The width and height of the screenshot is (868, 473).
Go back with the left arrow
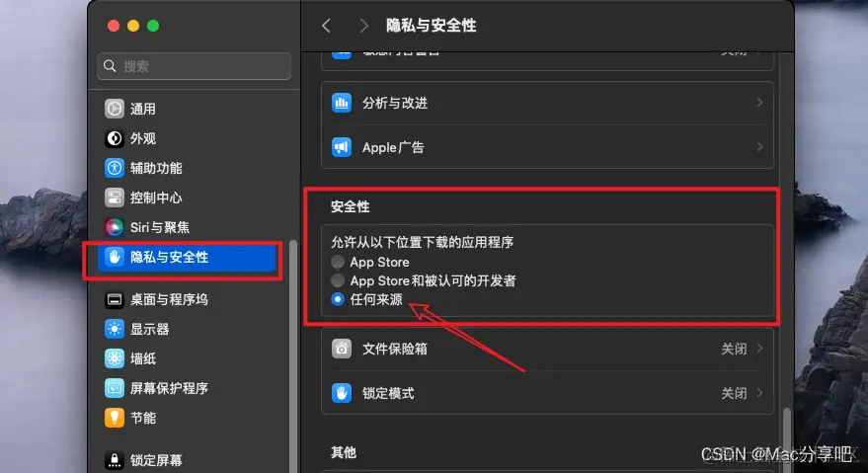[x=327, y=26]
